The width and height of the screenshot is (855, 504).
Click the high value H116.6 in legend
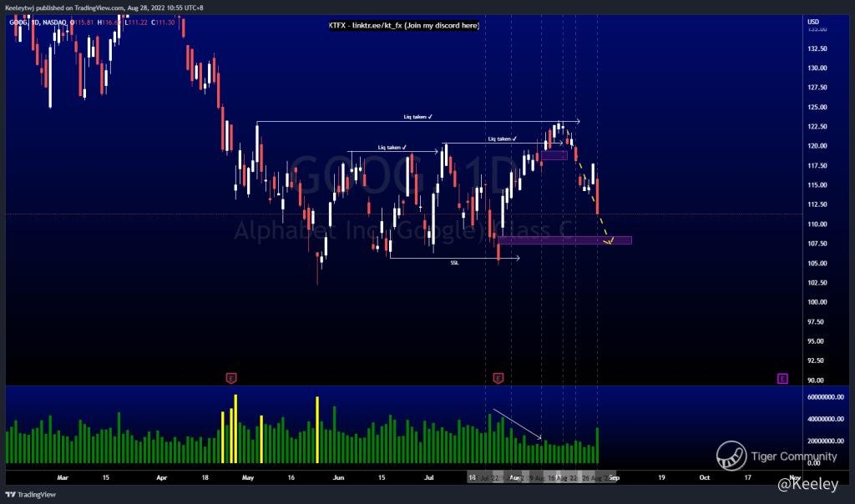pos(109,23)
